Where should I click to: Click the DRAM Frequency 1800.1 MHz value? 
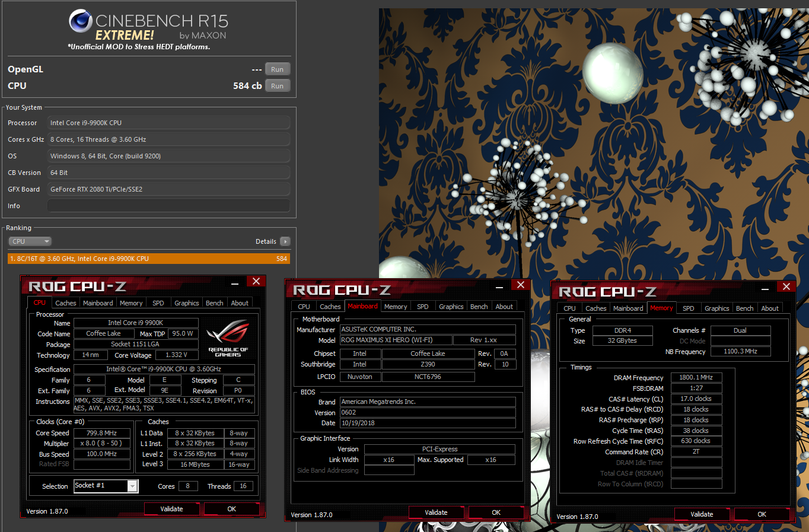point(696,377)
